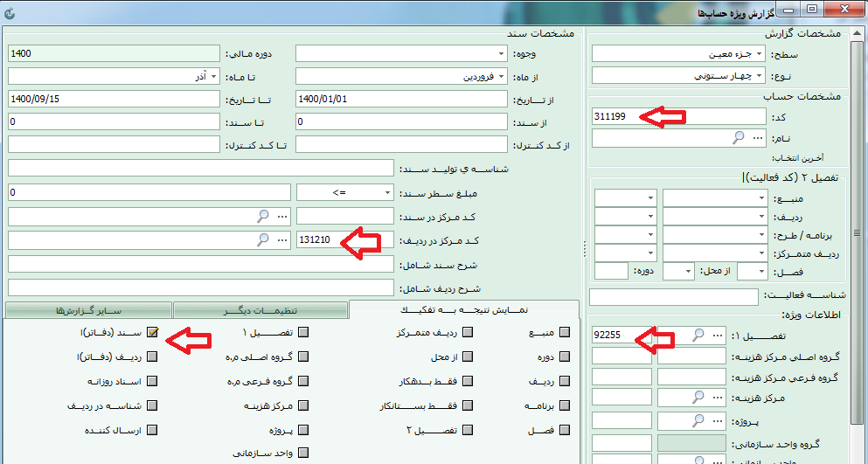868x464 pixels.
Task: Click the refresh icon in the top-left corner
Action: tap(9, 14)
